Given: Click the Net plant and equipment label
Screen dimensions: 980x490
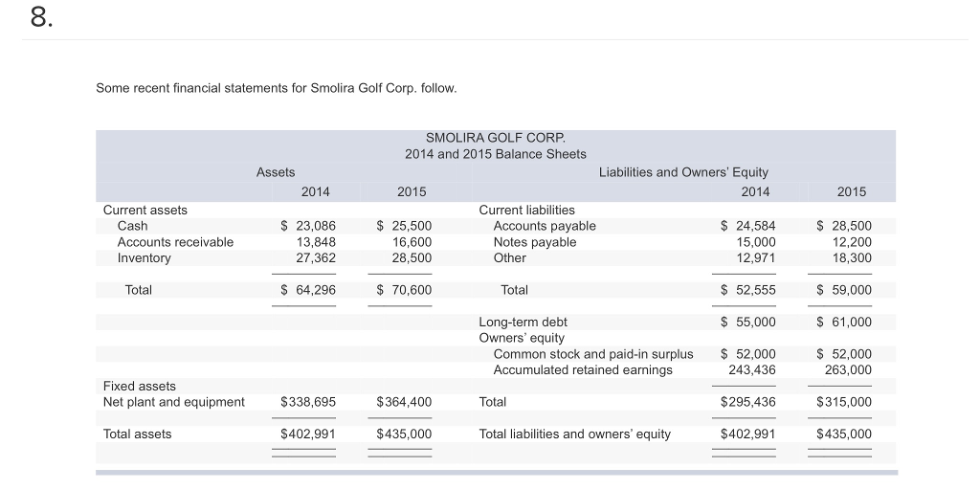Looking at the screenshot, I should 174,402.
